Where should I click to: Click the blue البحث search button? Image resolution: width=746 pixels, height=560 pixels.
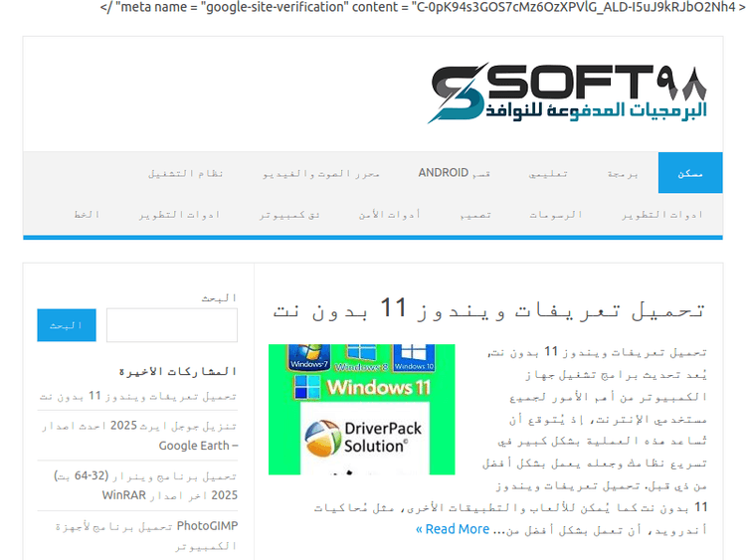(x=67, y=325)
